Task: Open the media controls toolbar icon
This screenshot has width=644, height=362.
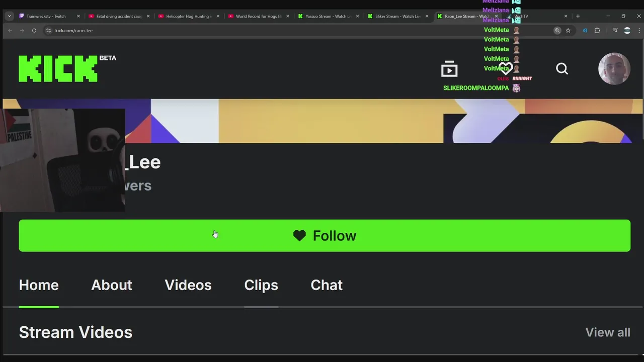Action: point(615,30)
